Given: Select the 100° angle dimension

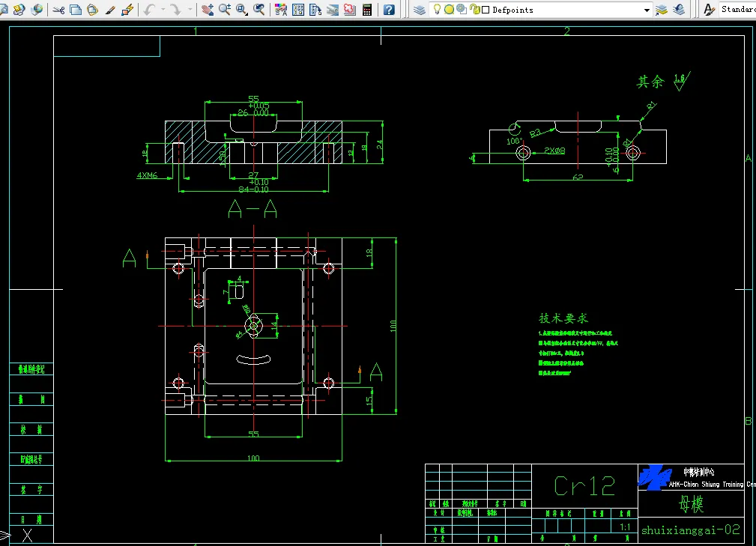Looking at the screenshot, I should pyautogui.click(x=514, y=142).
